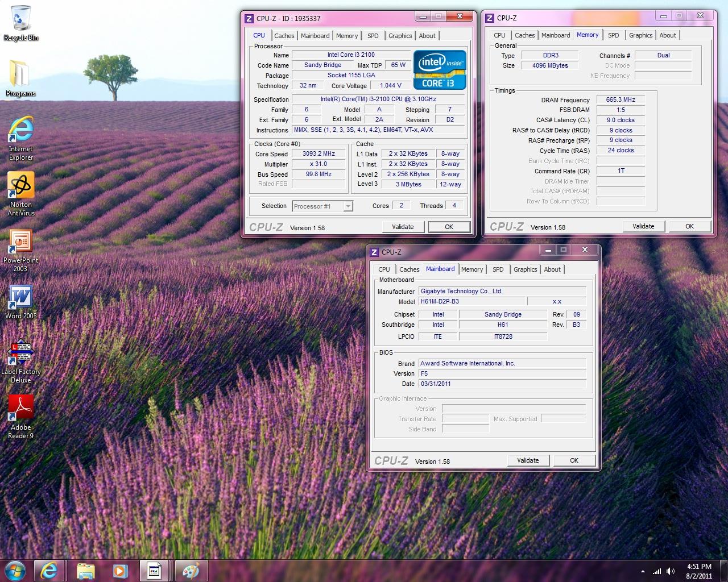Select SPD tab in the Memory window

pyautogui.click(x=614, y=35)
